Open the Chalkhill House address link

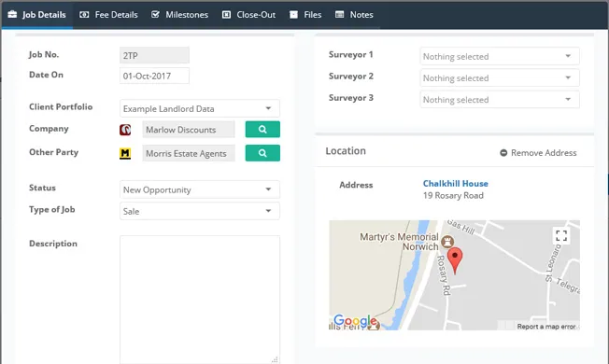pyautogui.click(x=455, y=184)
